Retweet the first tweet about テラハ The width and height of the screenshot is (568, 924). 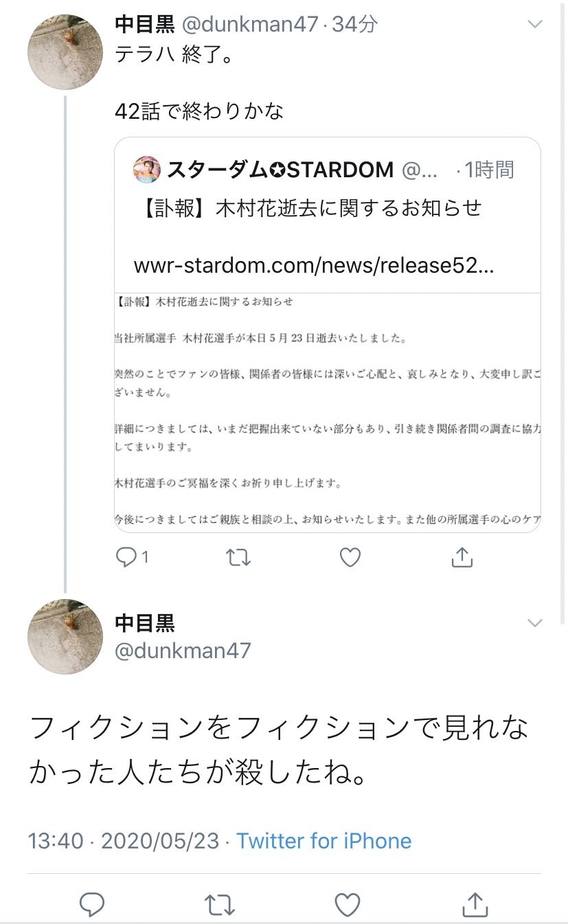pos(238,558)
